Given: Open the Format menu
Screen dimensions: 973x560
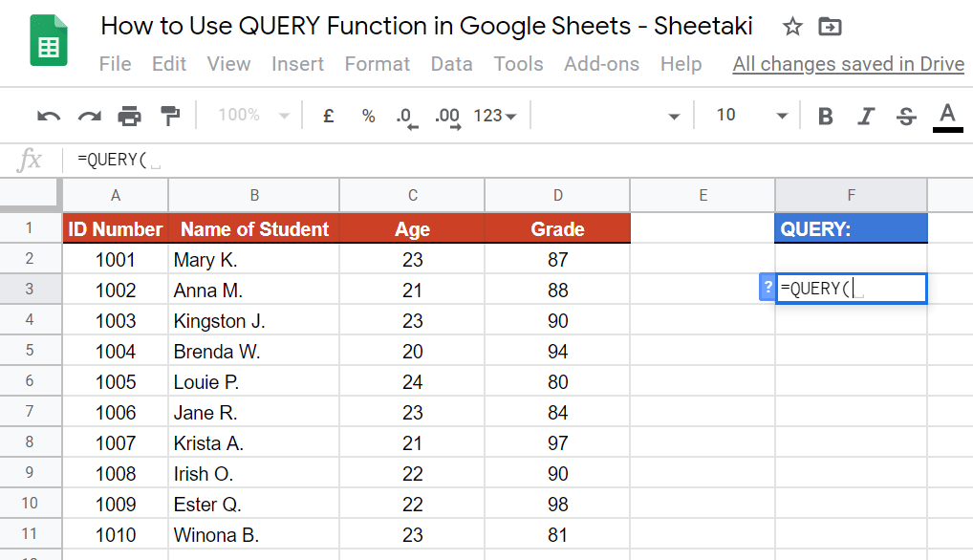Looking at the screenshot, I should click(x=377, y=64).
